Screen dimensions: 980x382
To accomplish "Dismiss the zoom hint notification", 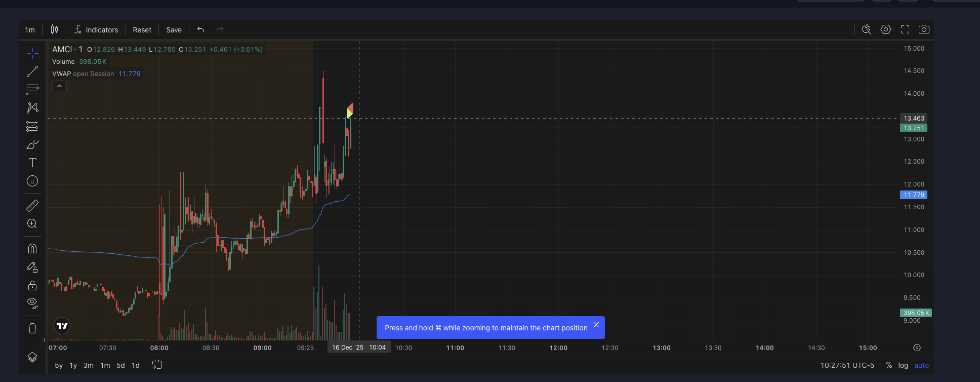I will point(596,325).
